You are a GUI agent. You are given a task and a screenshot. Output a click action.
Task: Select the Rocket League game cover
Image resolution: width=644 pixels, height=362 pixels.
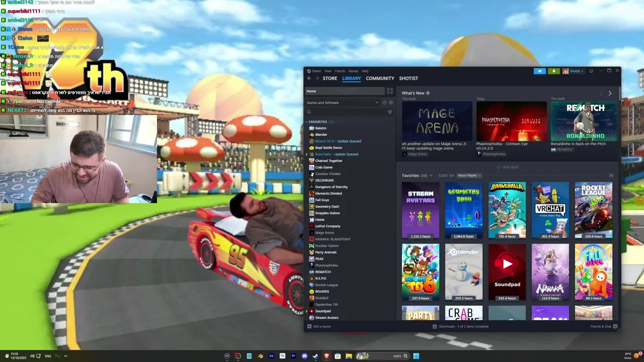594,210
